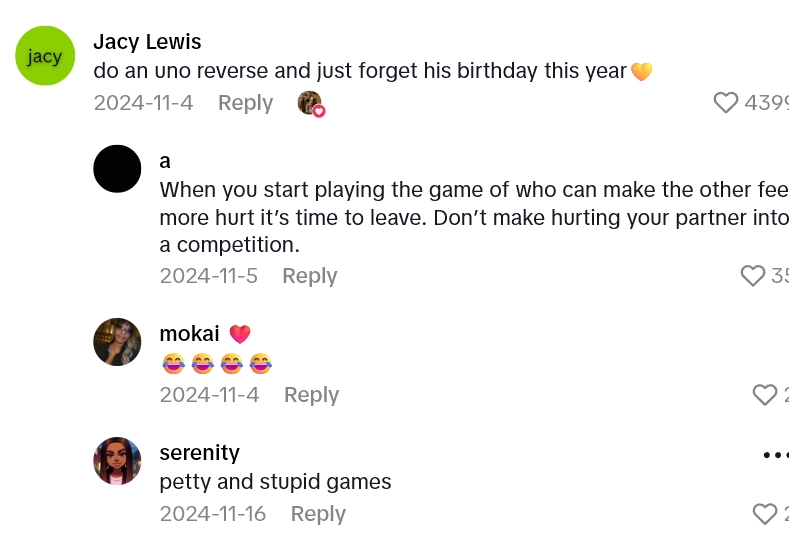789x546 pixels.
Task: View serenity's cartoon avatar profile
Action: click(117, 461)
